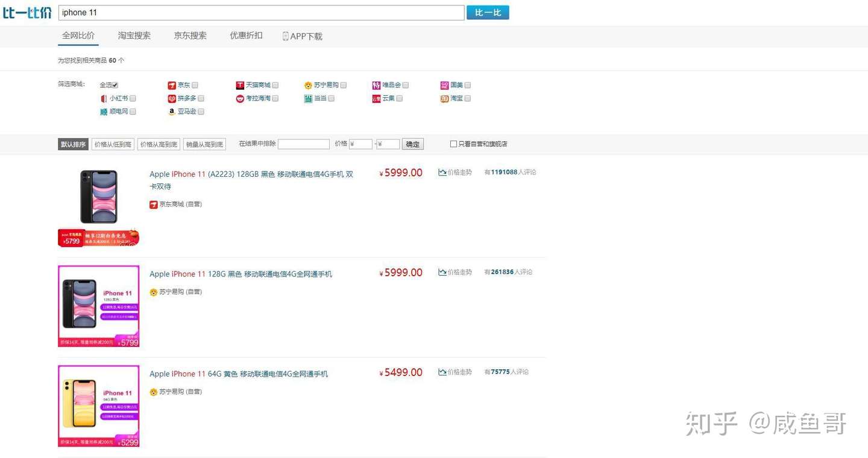Check the 小红书 checkbox
868x458 pixels.
pos(133,98)
